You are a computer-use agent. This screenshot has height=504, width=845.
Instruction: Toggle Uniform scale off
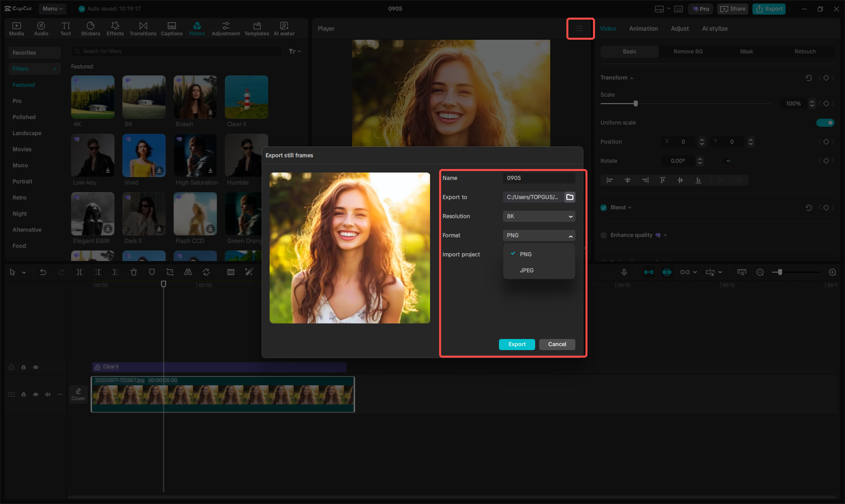[x=825, y=122]
